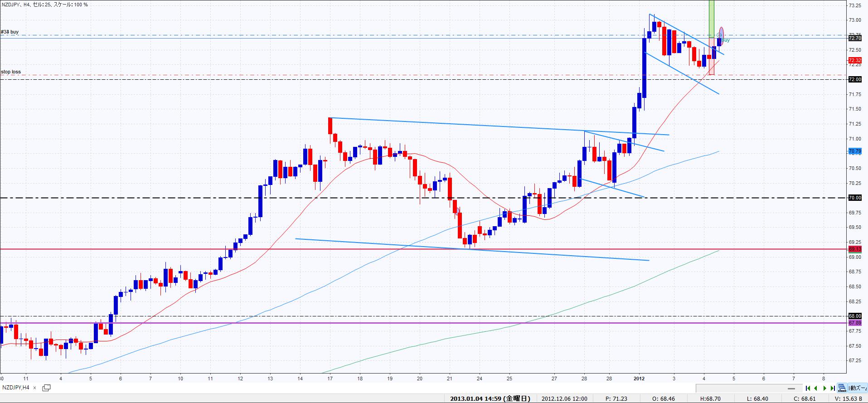Select the purple 67.89 horizontal line label
Screen dimensions: 868x403
tap(854, 323)
